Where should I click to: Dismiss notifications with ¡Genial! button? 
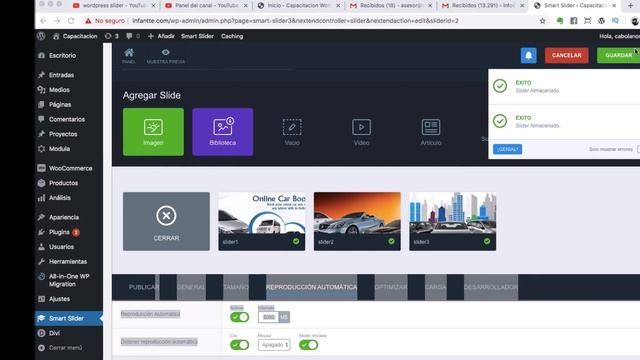(x=507, y=149)
